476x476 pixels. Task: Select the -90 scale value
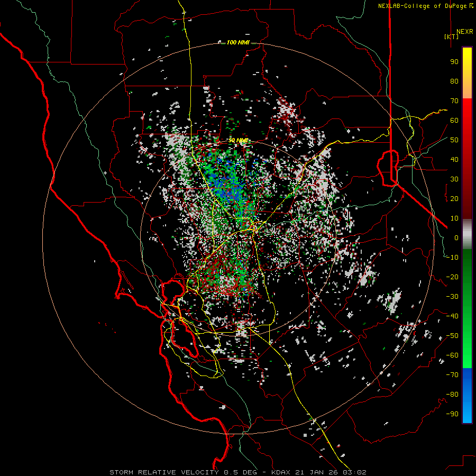pyautogui.click(x=452, y=414)
